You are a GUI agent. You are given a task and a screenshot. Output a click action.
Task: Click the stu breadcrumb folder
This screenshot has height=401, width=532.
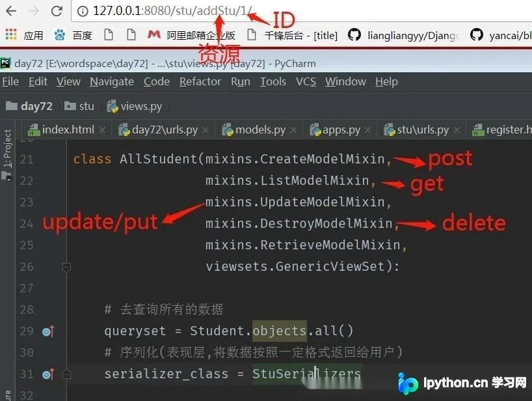[x=79, y=106]
